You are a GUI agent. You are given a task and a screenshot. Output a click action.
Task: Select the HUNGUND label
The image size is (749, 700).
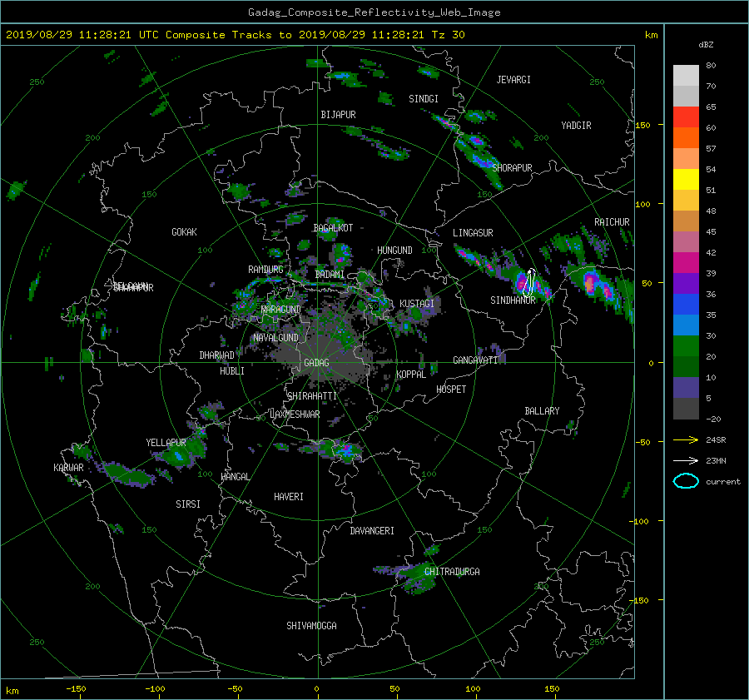[x=394, y=251]
